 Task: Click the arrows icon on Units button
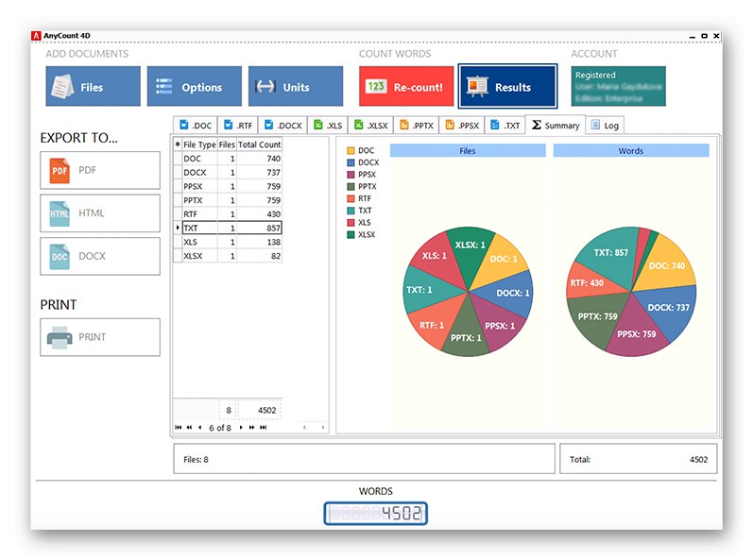[265, 87]
